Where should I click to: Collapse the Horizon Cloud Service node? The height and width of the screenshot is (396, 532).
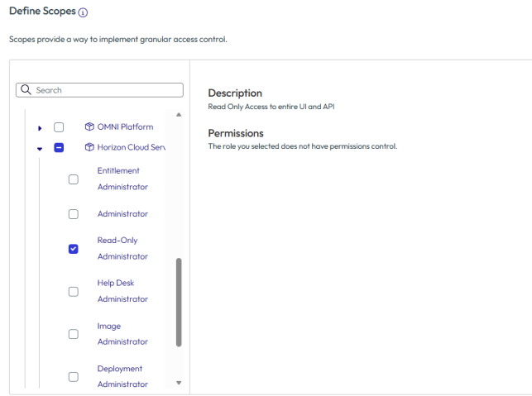point(40,149)
